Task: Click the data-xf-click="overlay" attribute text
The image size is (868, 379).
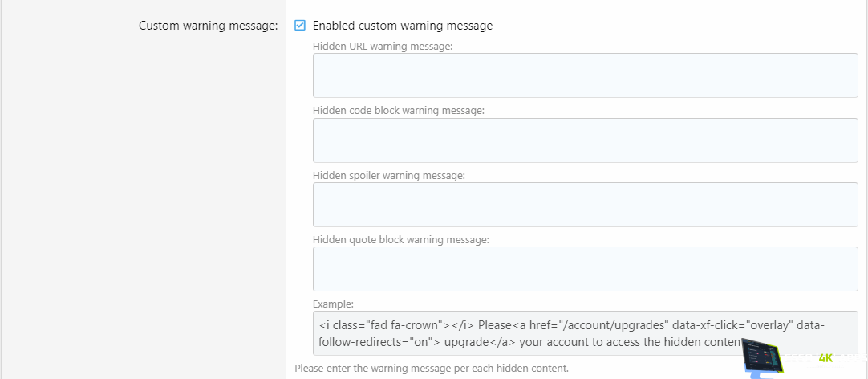Action: [x=743, y=325]
